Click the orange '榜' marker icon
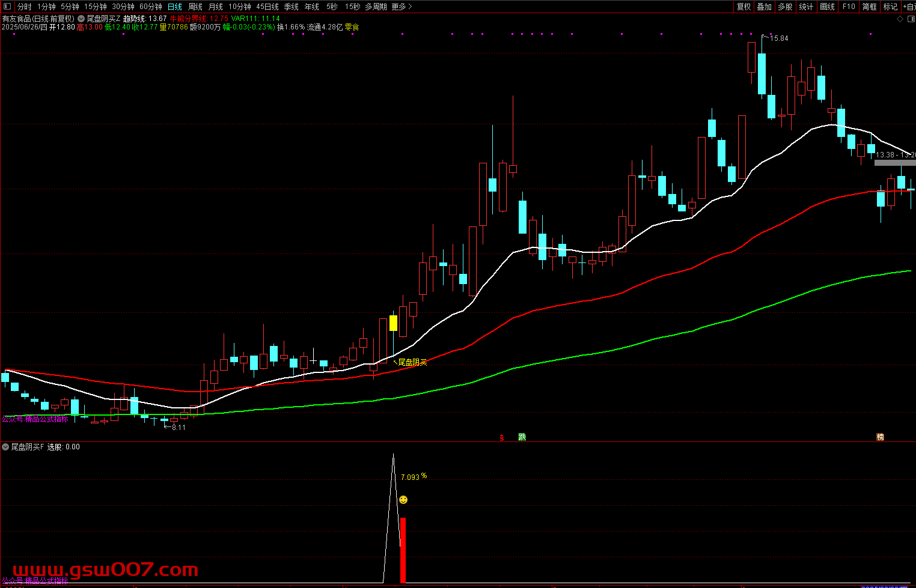The height and width of the screenshot is (588, 916). click(880, 437)
